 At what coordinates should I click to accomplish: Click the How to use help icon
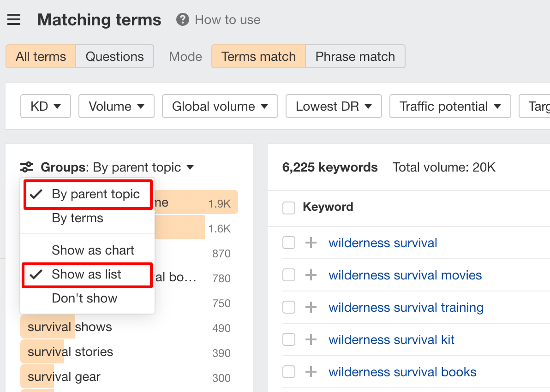[183, 20]
